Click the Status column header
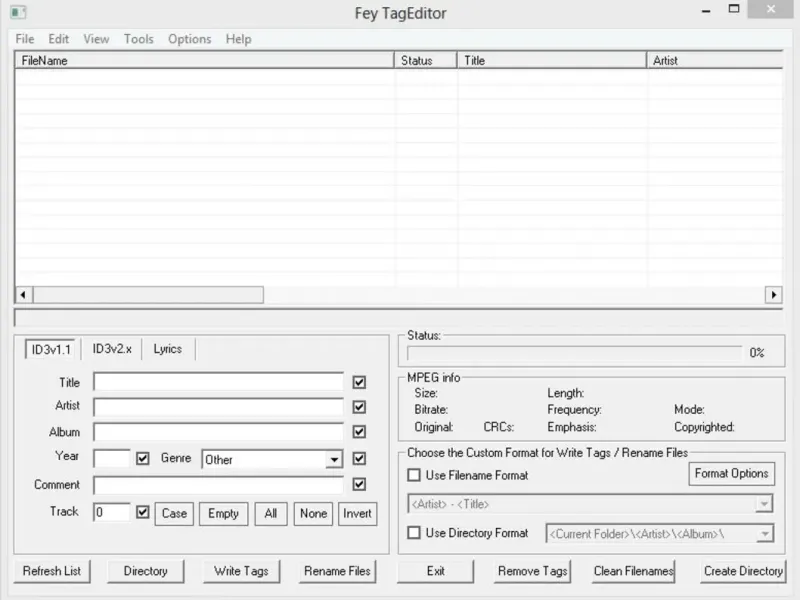The image size is (800, 600). pyautogui.click(x=426, y=60)
